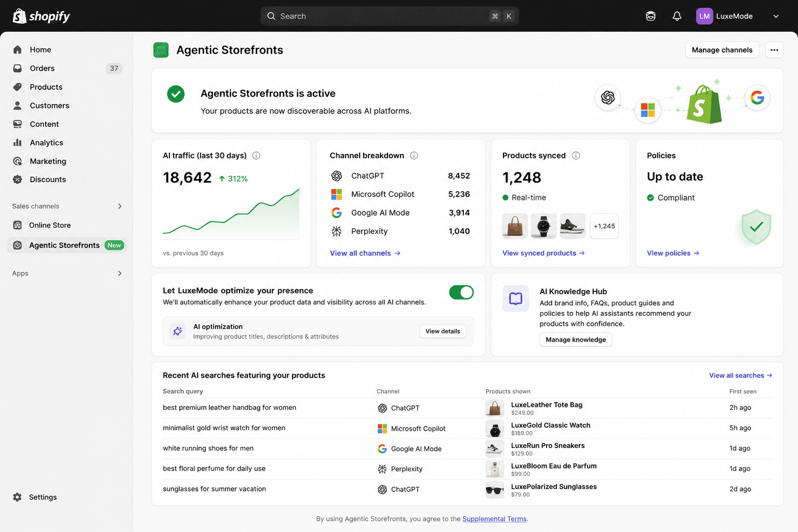The width and height of the screenshot is (798, 532).
Task: Click the Microsoft logo in the banner
Action: pos(648,110)
